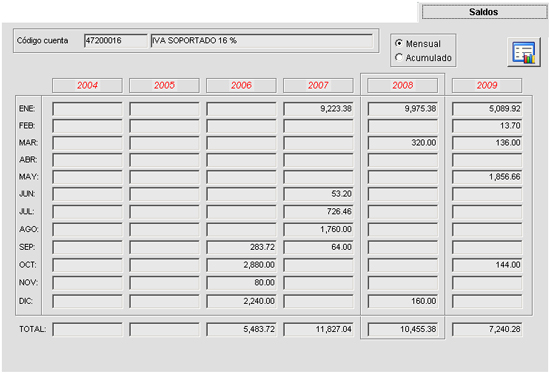This screenshot has width=550, height=373.
Task: Click the 2,880.00 cell for OCT 2006
Action: point(241,265)
